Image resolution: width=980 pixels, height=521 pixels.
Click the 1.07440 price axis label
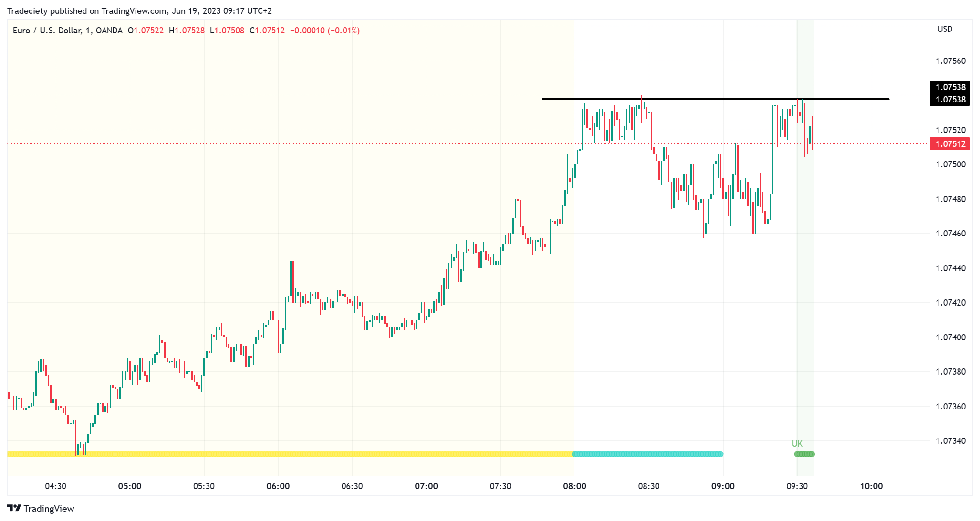[x=950, y=268]
